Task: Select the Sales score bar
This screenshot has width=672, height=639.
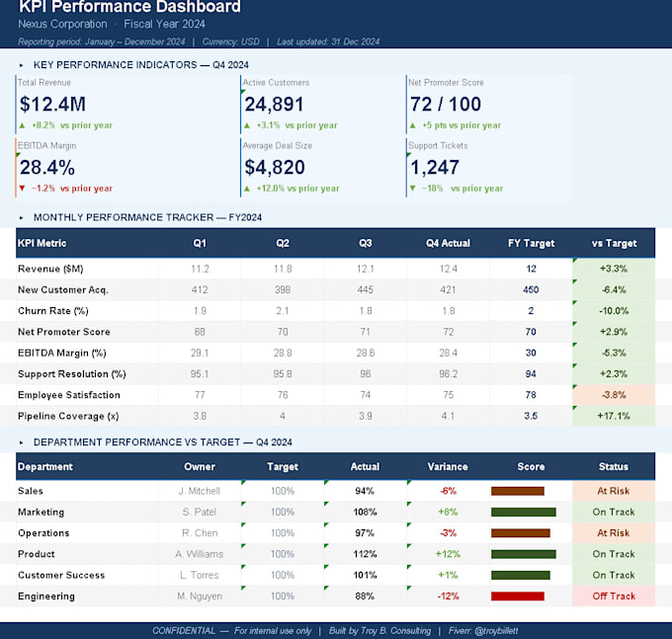Action: tap(518, 491)
